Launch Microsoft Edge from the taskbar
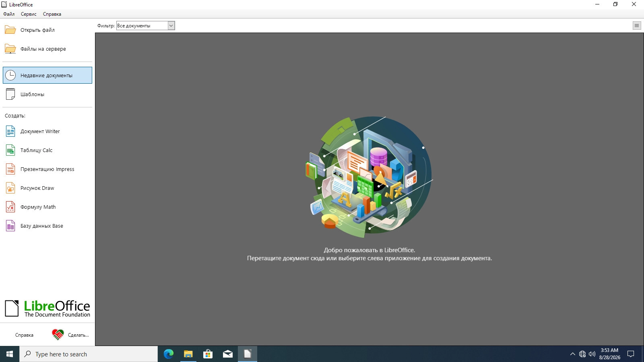This screenshot has height=362, width=644. point(168,354)
